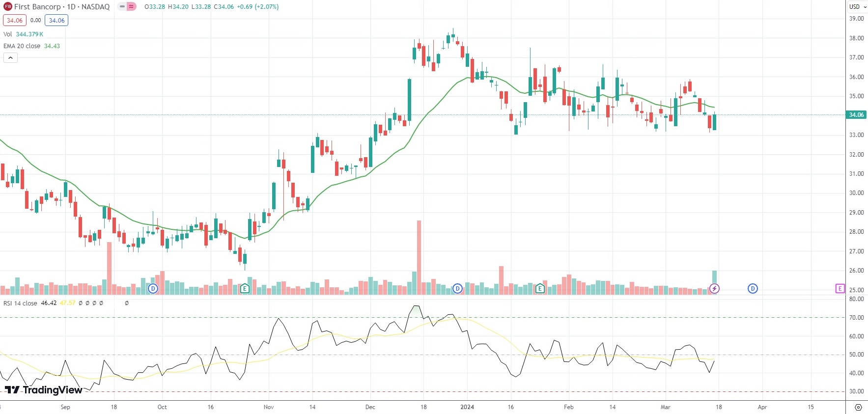The width and height of the screenshot is (868, 414).
Task: Click the 26.00 price axis label
Action: pos(856,271)
